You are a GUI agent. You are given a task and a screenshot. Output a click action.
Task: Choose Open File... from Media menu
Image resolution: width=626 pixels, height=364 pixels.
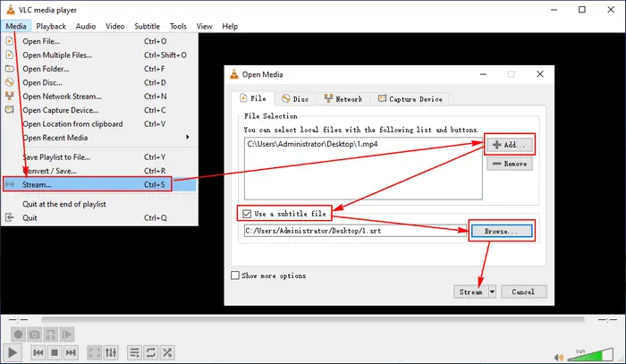point(100,41)
